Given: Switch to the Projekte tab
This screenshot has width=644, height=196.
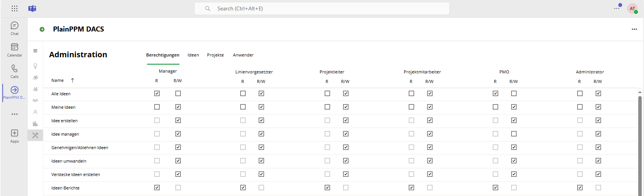Looking at the screenshot, I should 215,55.
